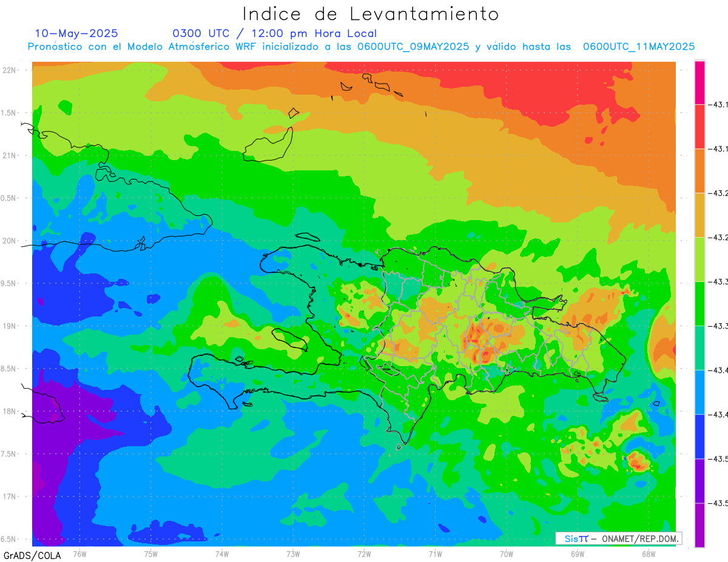Select the lime yellow-green swatch in the color bar
The image size is (728, 562).
tap(699, 259)
